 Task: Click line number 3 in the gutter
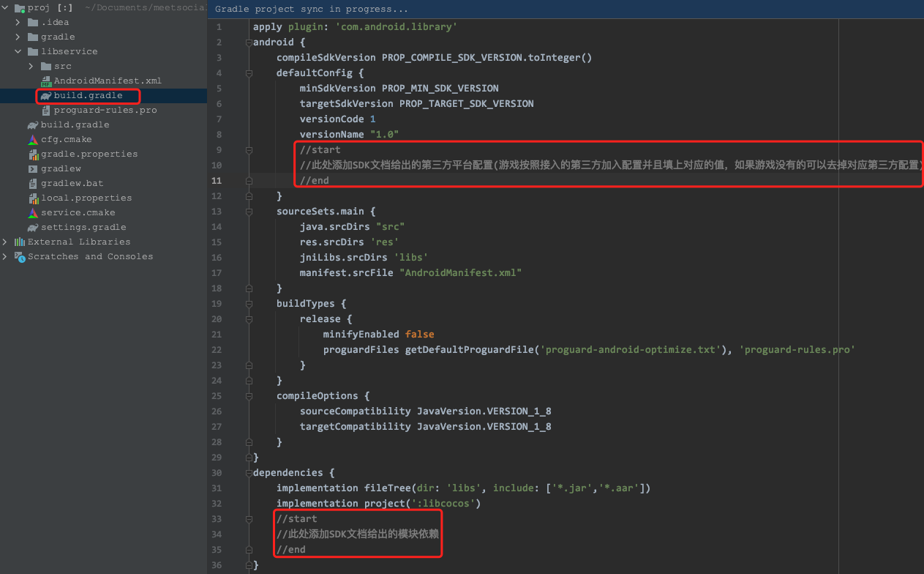point(219,58)
